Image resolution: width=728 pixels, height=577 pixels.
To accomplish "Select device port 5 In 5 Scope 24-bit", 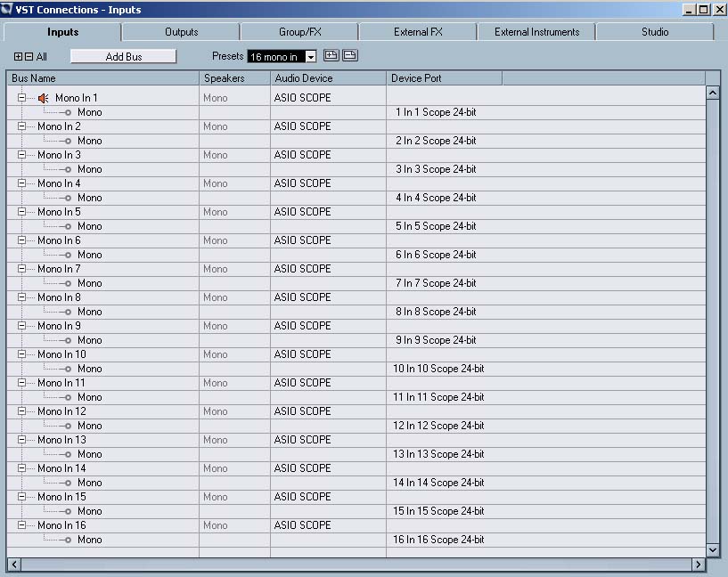I will click(436, 226).
